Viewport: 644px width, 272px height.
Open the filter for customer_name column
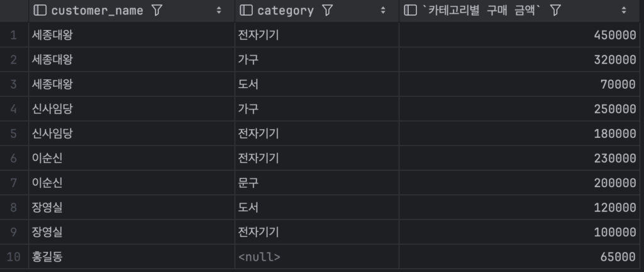click(x=157, y=11)
